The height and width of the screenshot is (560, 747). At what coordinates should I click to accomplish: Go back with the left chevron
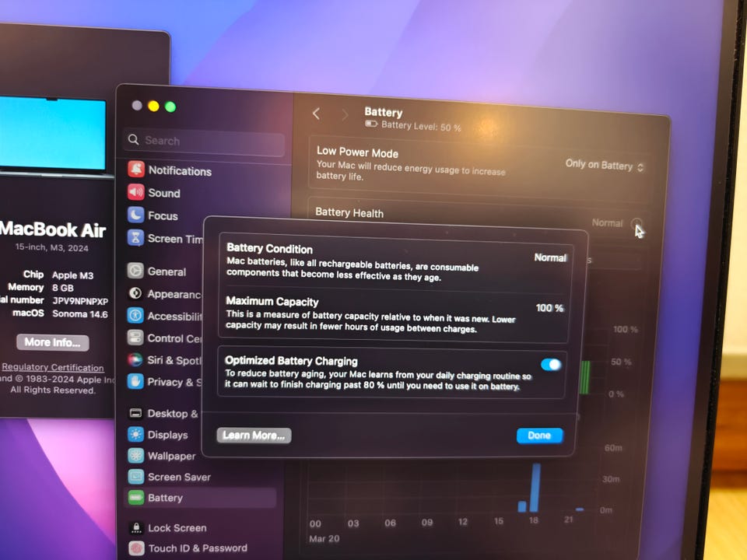[316, 114]
